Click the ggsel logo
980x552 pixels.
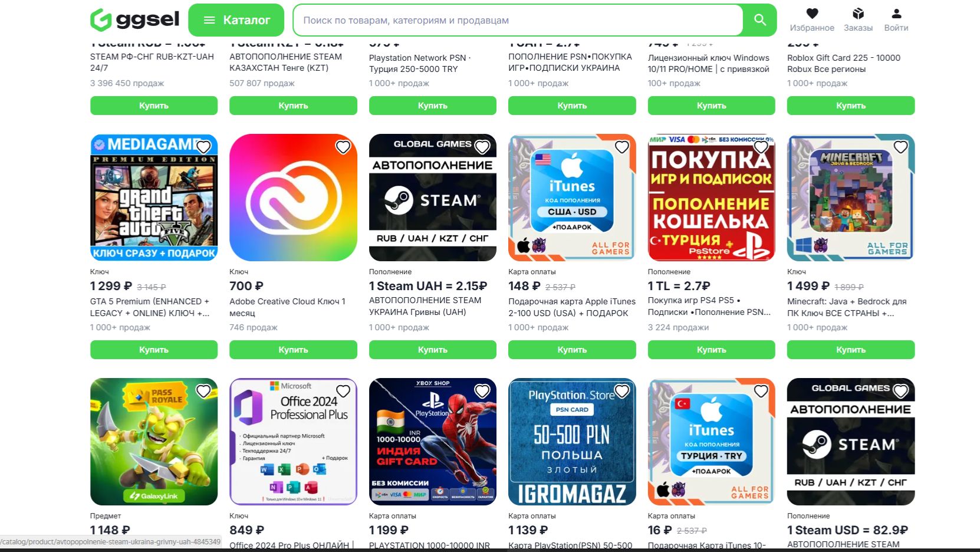pos(134,19)
